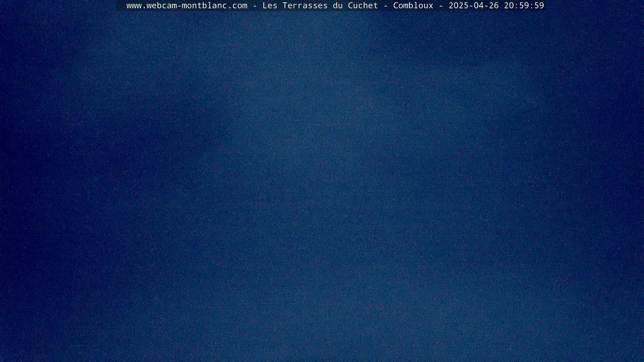Click the www.webcam-montblanc.com URL text
Screen dimensions: 644x362
pos(187,6)
